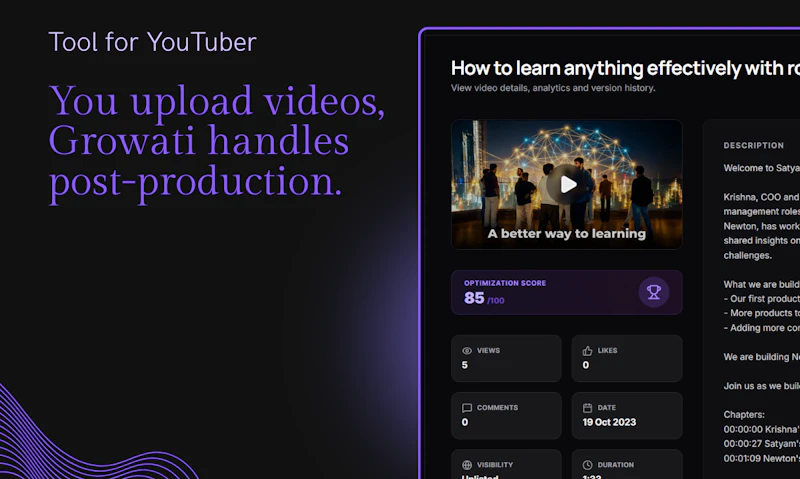This screenshot has height=479, width=800.
Task: Click 'View video details, analytics and version history.'
Action: tap(553, 88)
